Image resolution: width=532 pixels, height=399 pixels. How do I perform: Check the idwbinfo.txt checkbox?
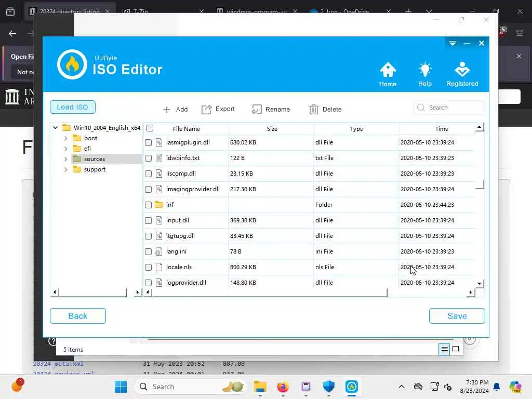[148, 158]
